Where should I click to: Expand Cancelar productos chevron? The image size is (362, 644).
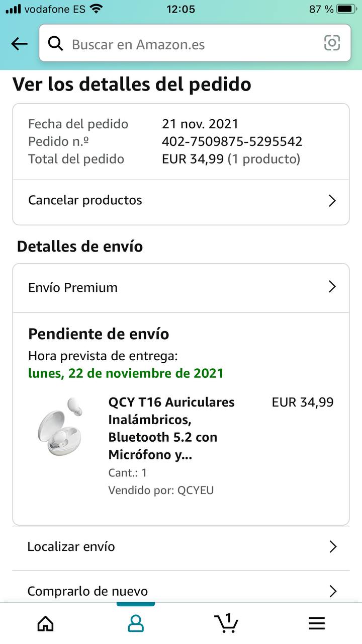click(x=332, y=201)
